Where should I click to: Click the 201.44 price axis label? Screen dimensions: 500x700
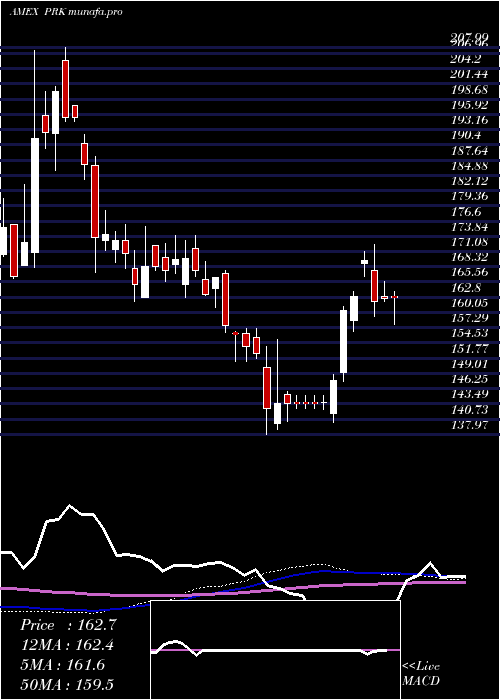(468, 74)
